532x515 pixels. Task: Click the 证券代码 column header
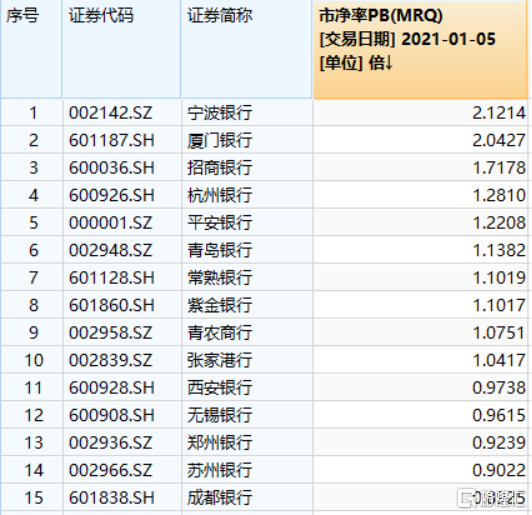coord(121,50)
